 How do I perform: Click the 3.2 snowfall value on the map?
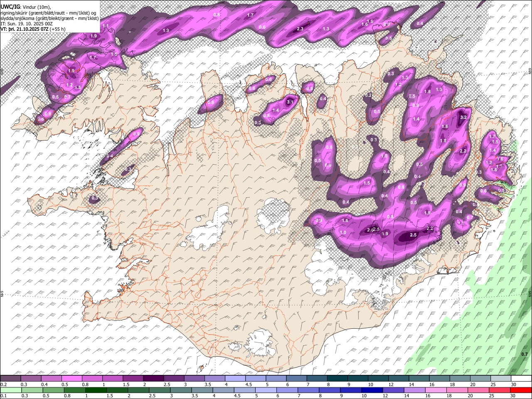pos(464,118)
